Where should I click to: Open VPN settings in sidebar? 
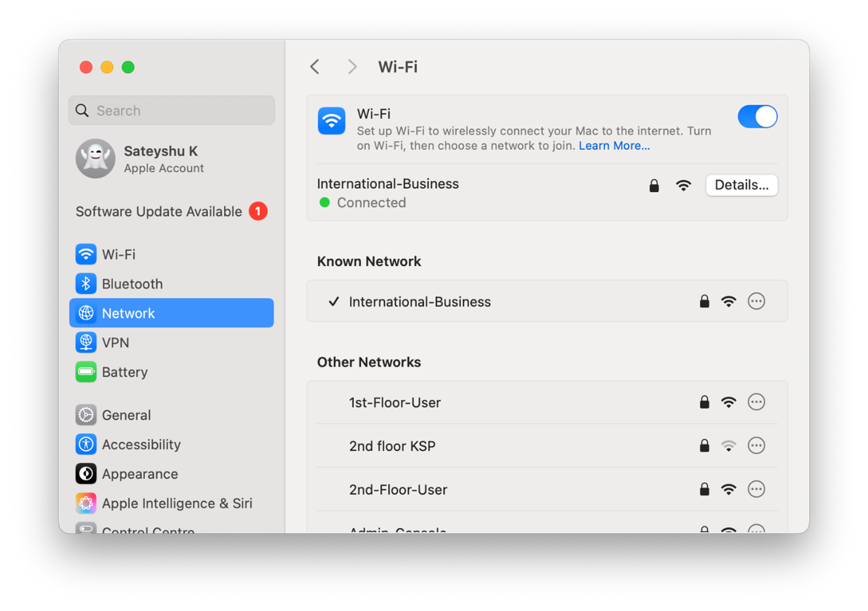click(172, 343)
